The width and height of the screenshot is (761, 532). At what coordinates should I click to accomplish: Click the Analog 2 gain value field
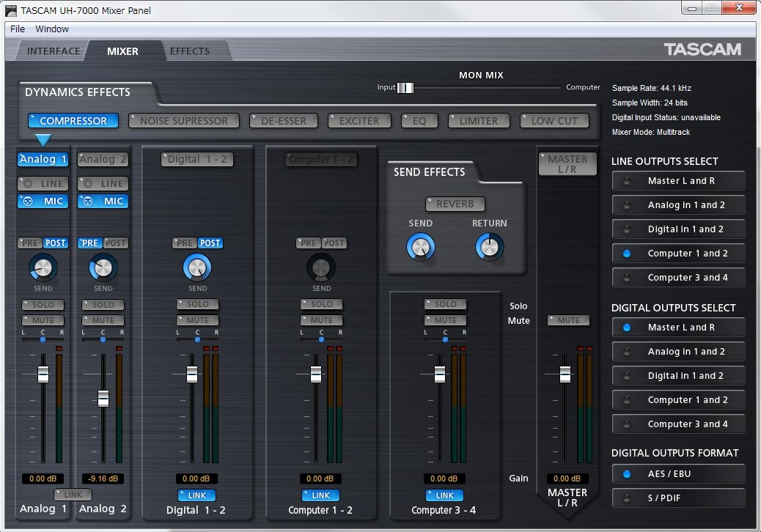(103, 479)
